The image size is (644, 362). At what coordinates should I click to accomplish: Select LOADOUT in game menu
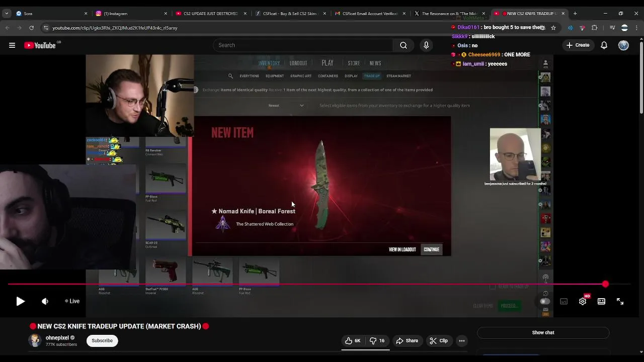click(298, 63)
